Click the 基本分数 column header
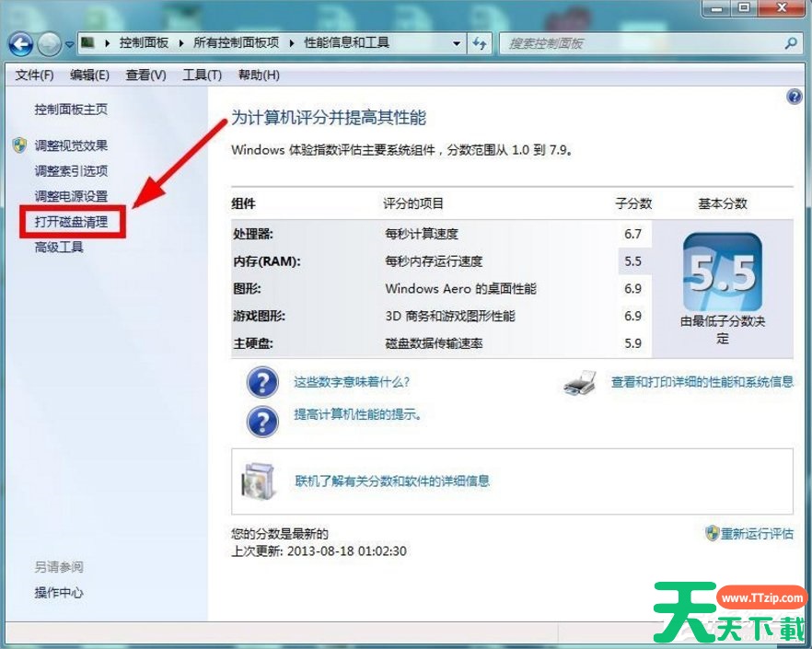 click(723, 203)
